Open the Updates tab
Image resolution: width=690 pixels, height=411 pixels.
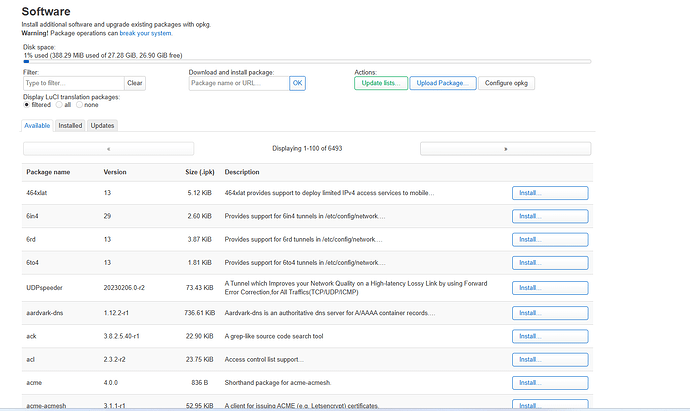point(102,125)
